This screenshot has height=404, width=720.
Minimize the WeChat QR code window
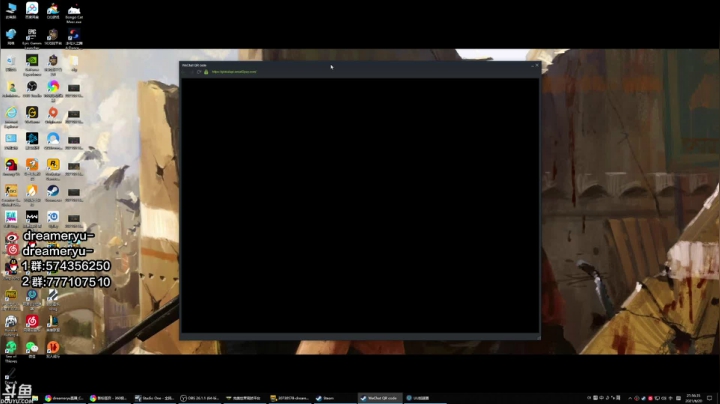532,65
